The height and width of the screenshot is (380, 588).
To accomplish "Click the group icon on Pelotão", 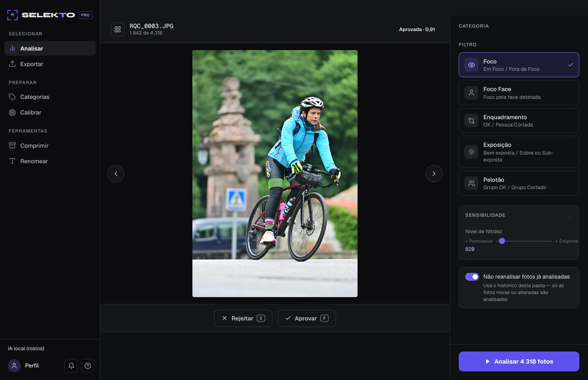I will point(471,183).
